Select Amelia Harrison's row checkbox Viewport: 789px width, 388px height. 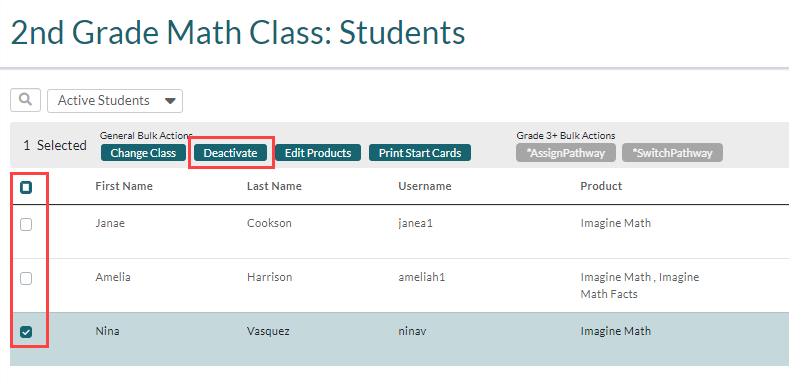tap(26, 278)
